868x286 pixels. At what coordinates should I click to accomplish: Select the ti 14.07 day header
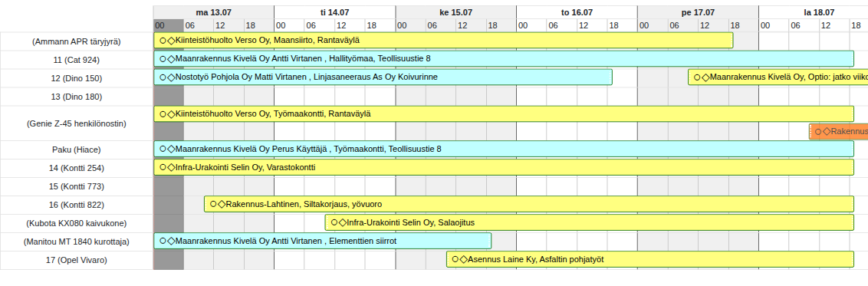[335, 12]
